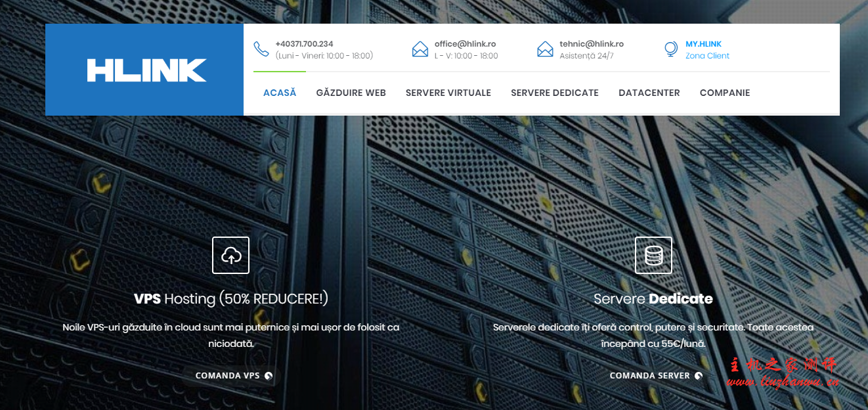Image resolution: width=868 pixels, height=410 pixels.
Task: Click the arrow icon on Comanda Server
Action: coord(699,376)
